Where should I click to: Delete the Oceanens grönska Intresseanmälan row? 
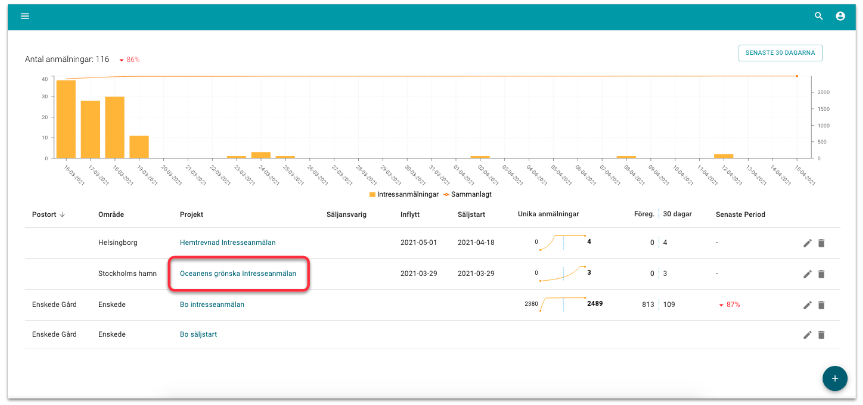821,274
